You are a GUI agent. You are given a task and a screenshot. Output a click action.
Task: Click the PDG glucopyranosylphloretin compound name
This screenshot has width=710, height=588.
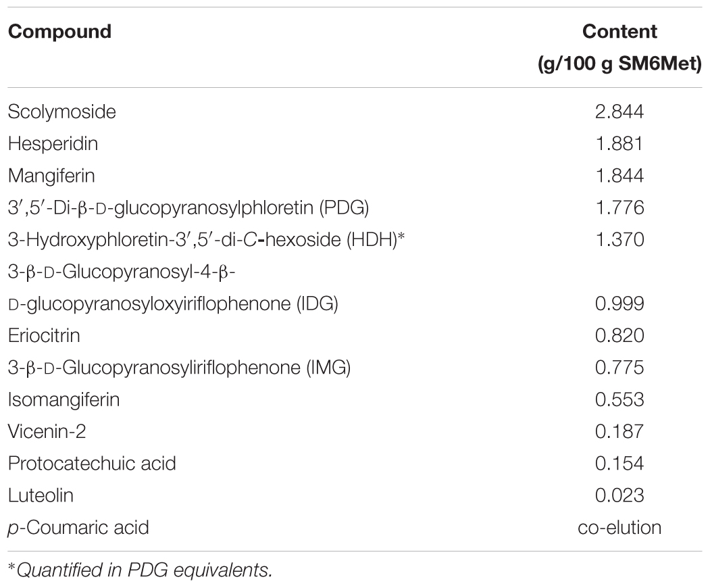188,207
